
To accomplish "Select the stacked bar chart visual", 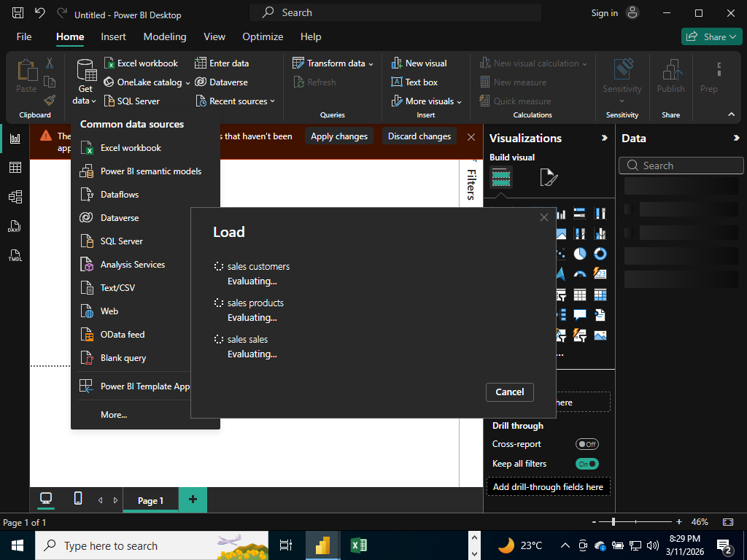I will (580, 214).
